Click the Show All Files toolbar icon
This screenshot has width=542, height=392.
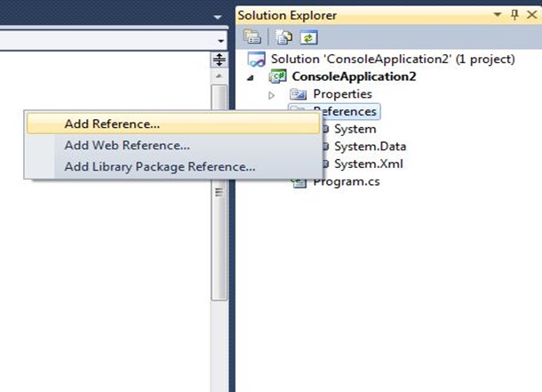pos(283,37)
